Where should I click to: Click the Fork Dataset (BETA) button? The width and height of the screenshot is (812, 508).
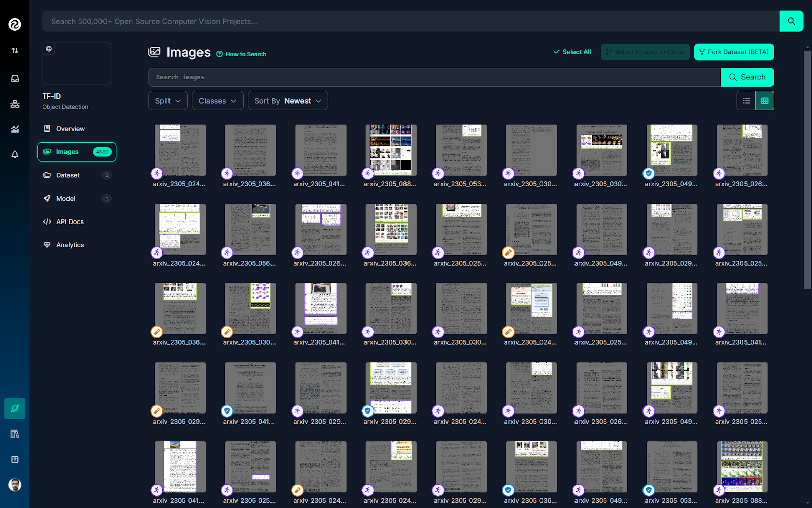(x=733, y=52)
